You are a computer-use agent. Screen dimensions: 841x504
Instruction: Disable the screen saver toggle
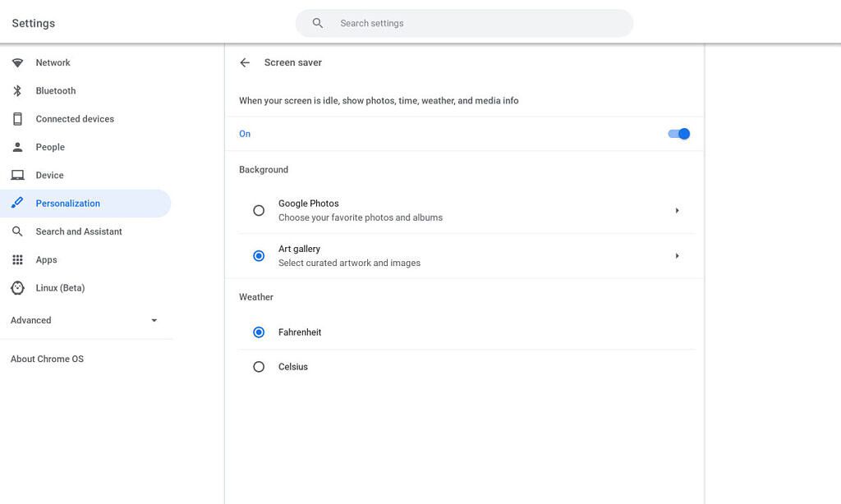(678, 133)
